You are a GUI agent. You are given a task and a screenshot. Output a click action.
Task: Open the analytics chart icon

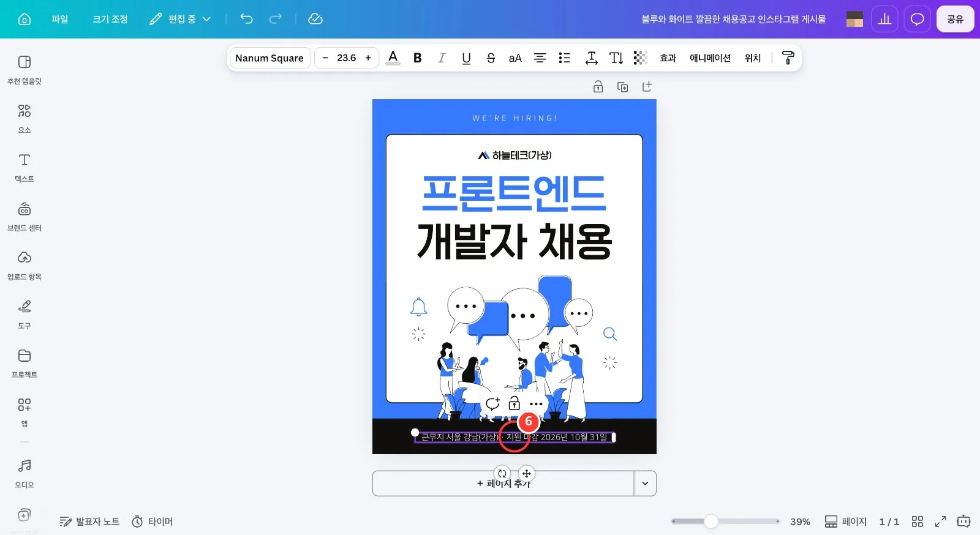click(884, 19)
